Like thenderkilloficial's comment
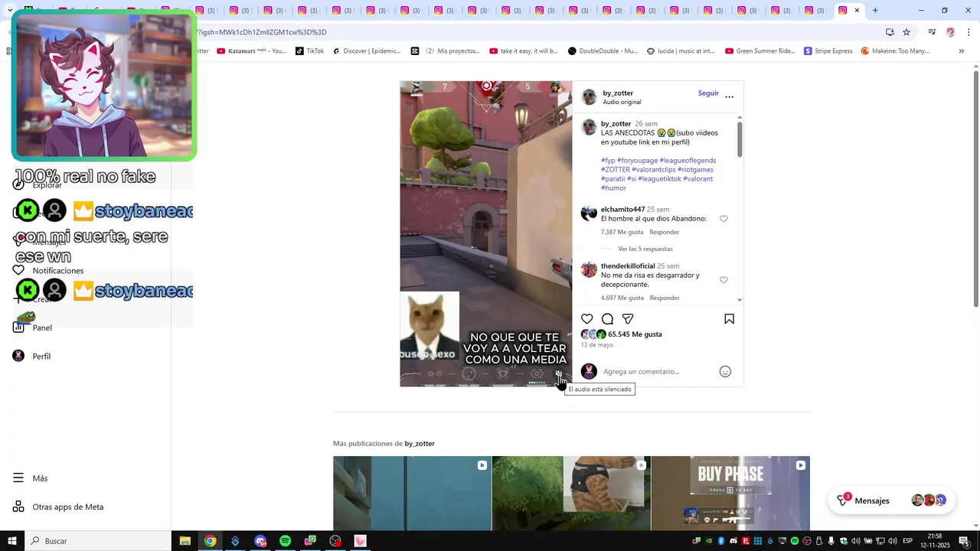The height and width of the screenshot is (551, 980). point(724,280)
